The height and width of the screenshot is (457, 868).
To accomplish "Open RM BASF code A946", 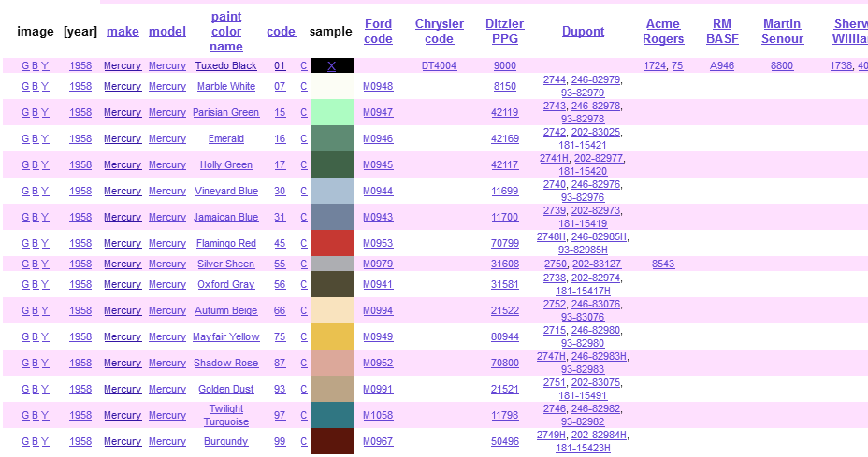I will click(x=722, y=65).
